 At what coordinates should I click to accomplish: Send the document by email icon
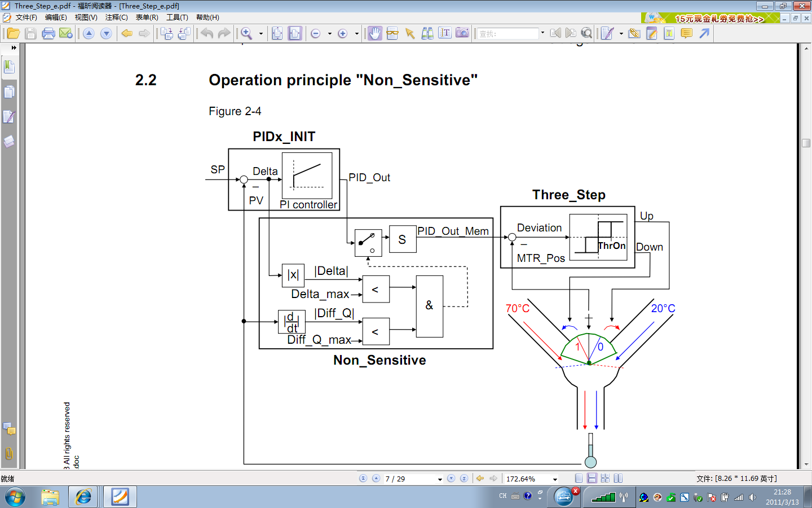click(66, 33)
